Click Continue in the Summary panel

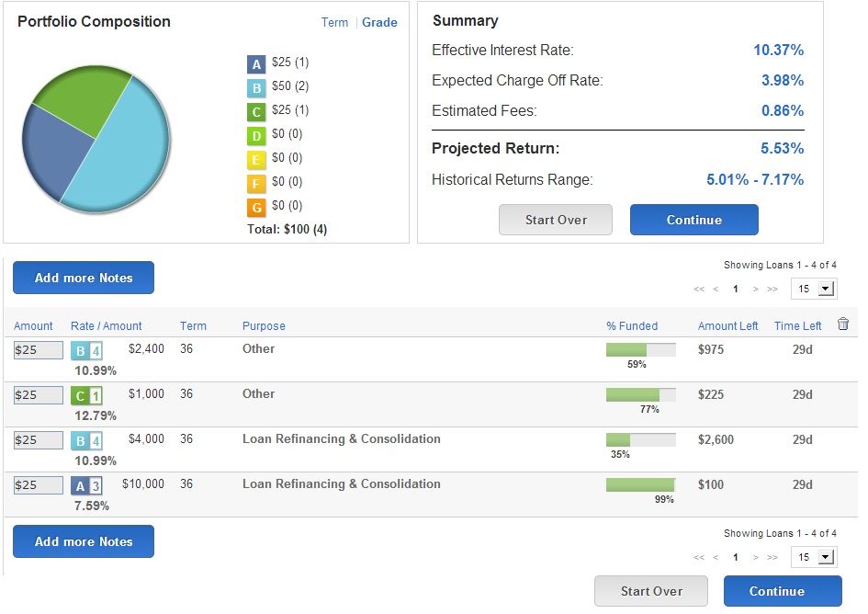pos(694,220)
